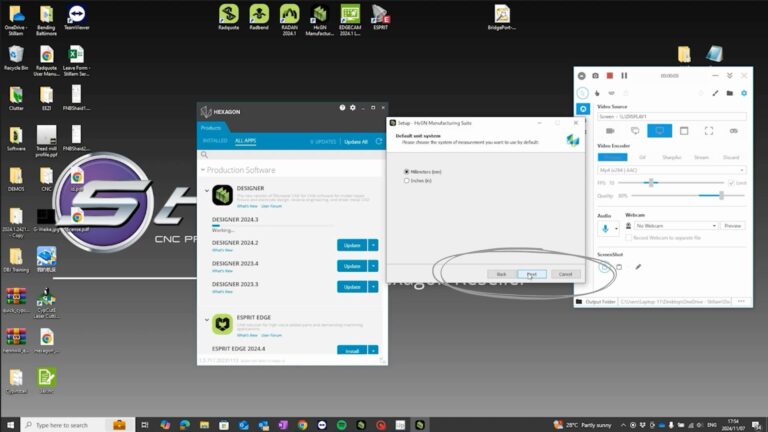The width and height of the screenshot is (768, 432).
Task: Open the Radquote desktop shortcut
Action: point(228,16)
